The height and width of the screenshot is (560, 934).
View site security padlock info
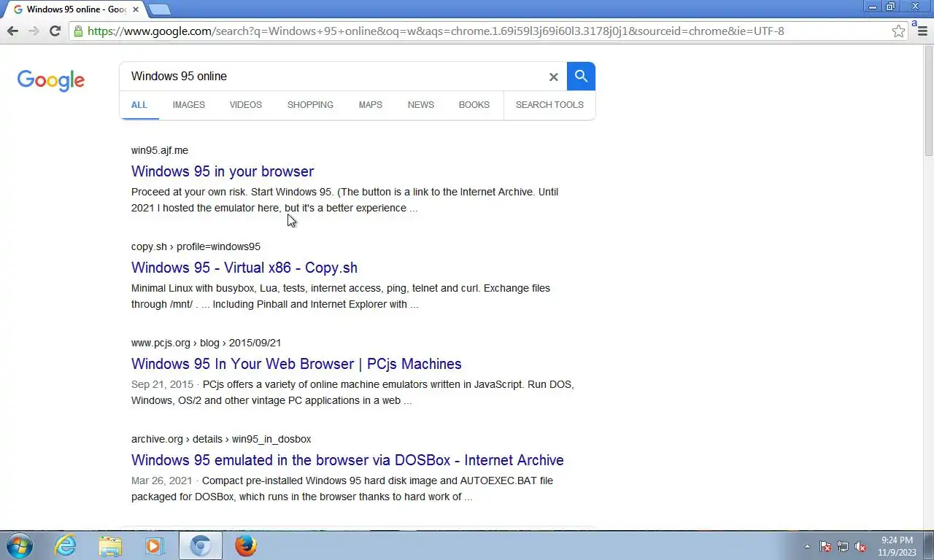tap(78, 31)
